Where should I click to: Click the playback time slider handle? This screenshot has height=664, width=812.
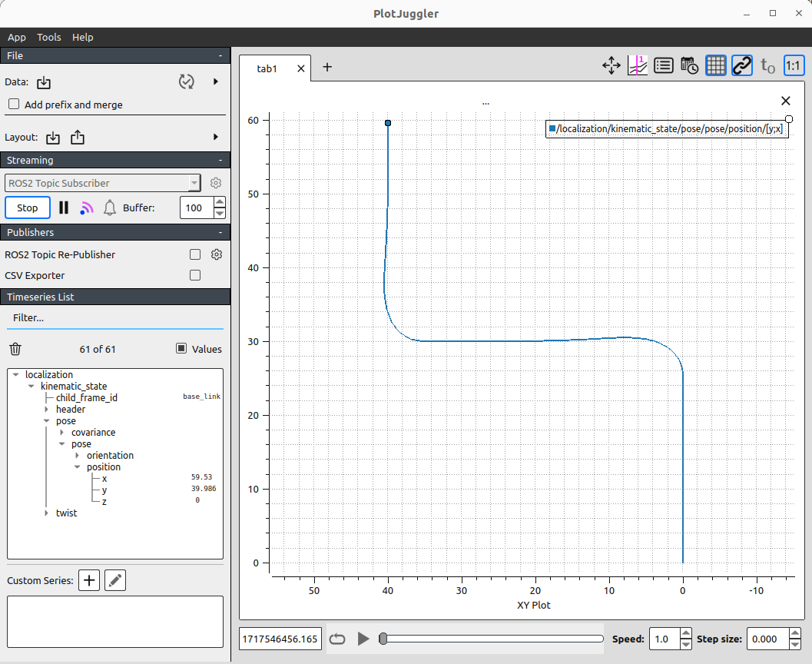[383, 639]
